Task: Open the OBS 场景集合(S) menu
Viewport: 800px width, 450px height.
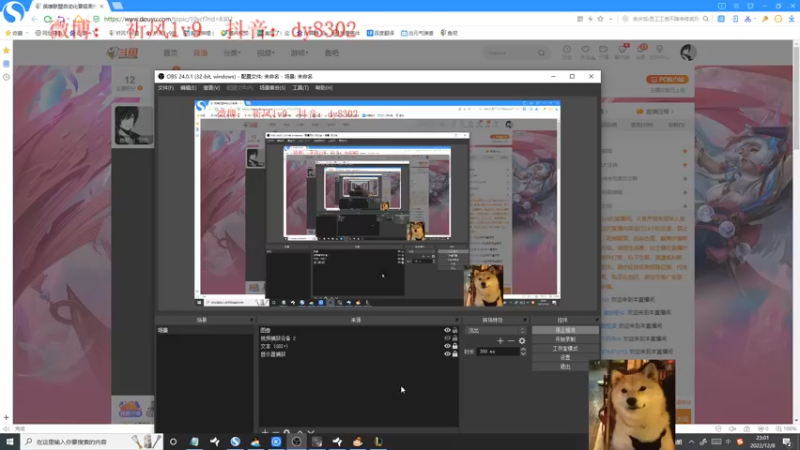Action: [x=272, y=88]
